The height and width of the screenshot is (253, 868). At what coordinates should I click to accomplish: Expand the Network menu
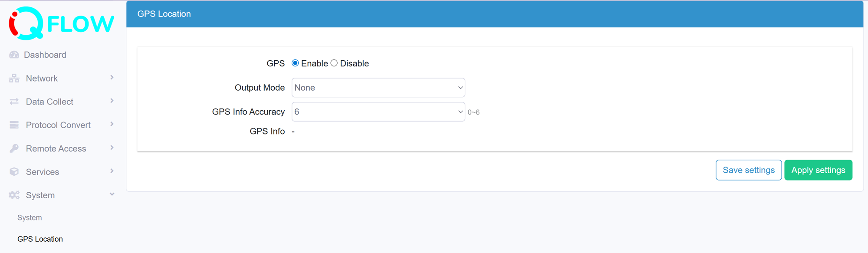[112, 78]
